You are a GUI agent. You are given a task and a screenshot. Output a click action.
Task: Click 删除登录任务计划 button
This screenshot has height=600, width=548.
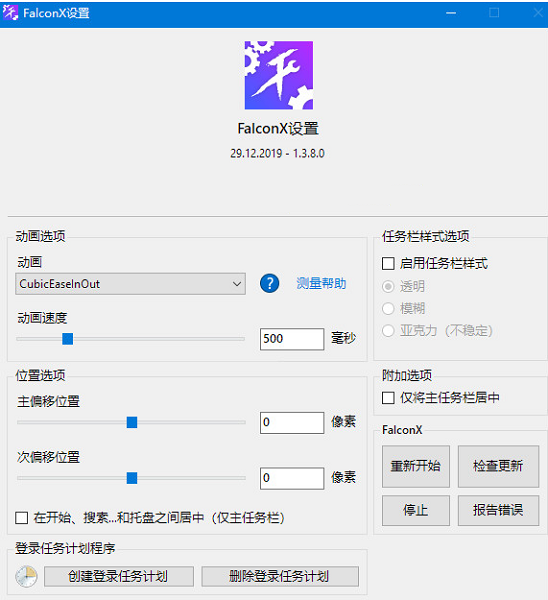tap(280, 576)
